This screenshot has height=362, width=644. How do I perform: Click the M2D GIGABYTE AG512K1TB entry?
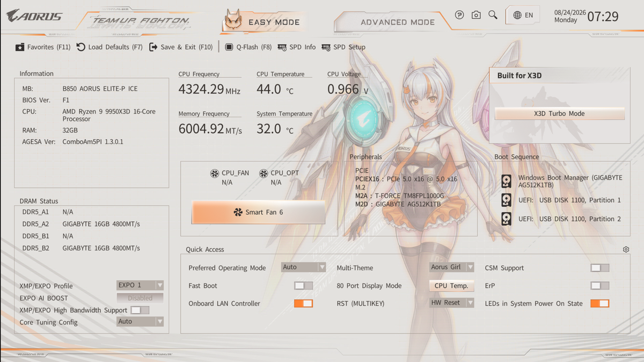[x=398, y=205]
